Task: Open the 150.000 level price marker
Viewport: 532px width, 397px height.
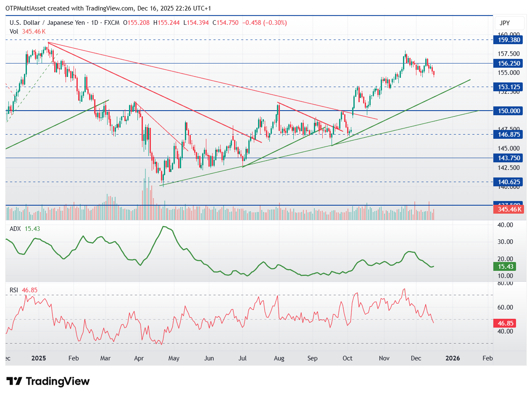Action: tap(508, 111)
